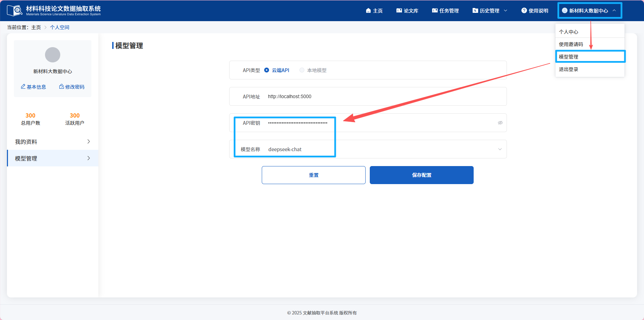Click the 重置 button

click(x=313, y=175)
